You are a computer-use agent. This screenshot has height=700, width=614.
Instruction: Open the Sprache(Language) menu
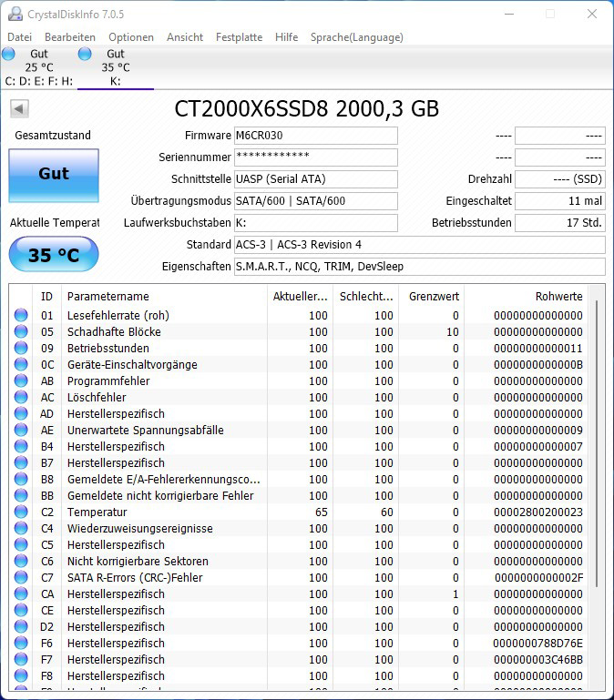click(x=356, y=37)
